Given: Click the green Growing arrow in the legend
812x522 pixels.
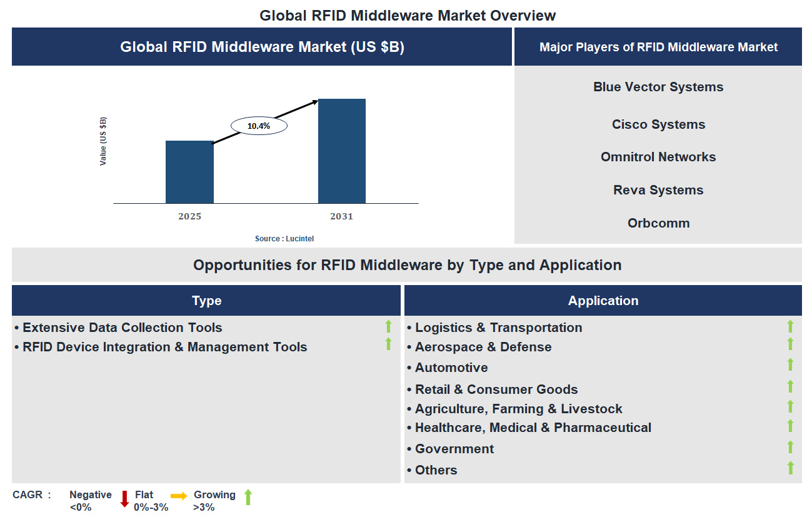Looking at the screenshot, I should (248, 497).
